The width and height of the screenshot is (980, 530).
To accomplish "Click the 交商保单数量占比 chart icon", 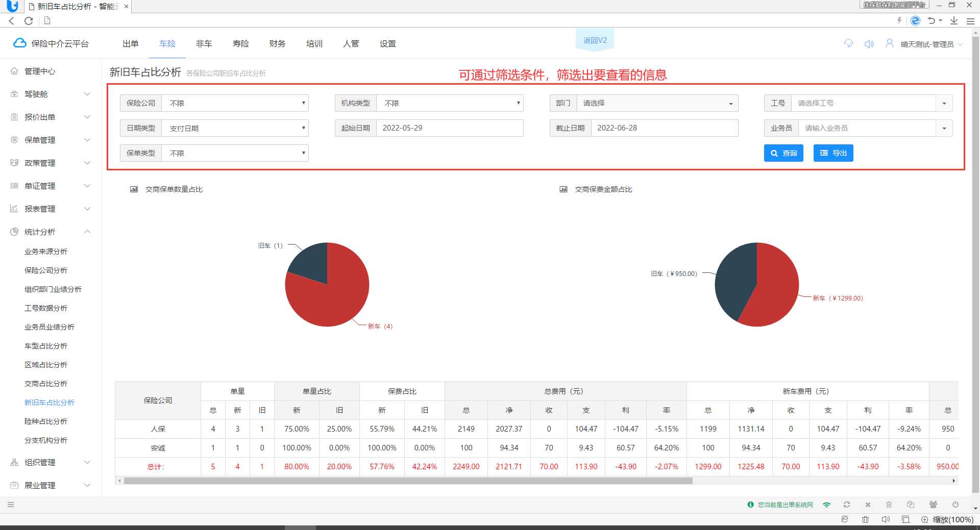I will point(134,189).
